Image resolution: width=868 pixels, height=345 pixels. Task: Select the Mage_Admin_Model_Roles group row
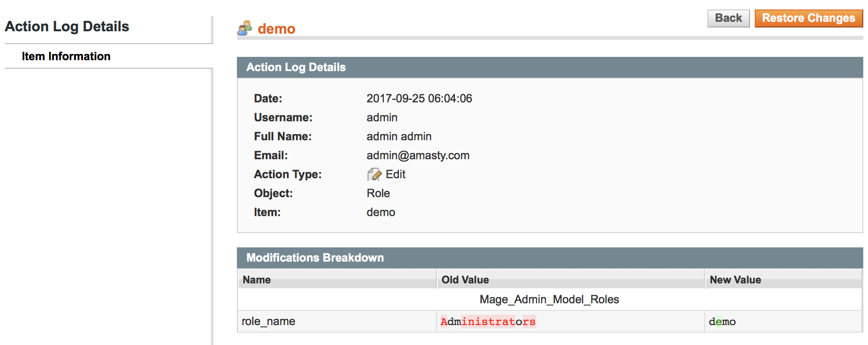[549, 300]
